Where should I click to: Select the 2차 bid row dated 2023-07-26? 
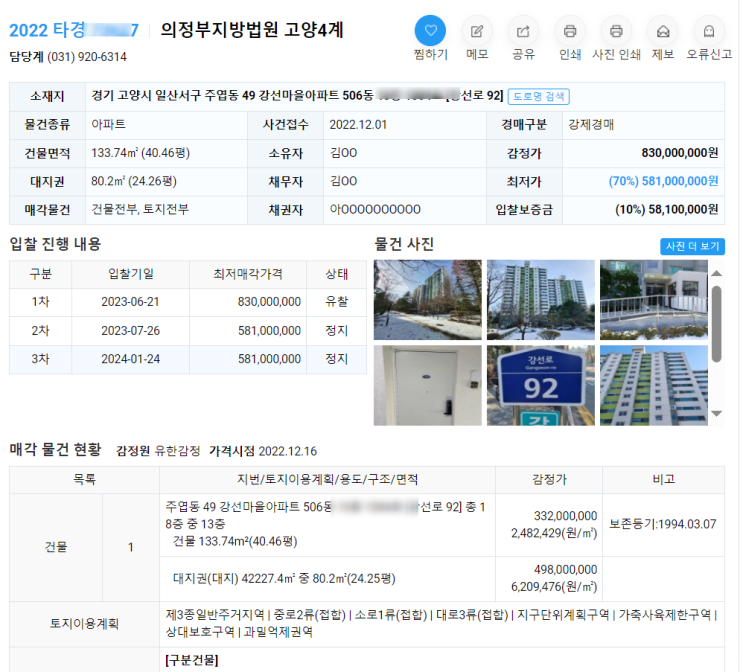click(188, 331)
